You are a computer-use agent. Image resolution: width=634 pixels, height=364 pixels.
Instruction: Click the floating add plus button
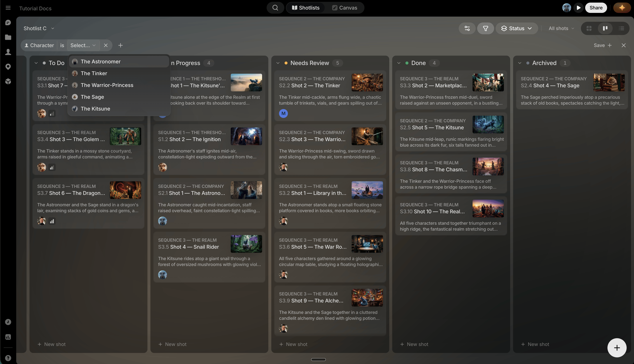(x=617, y=348)
